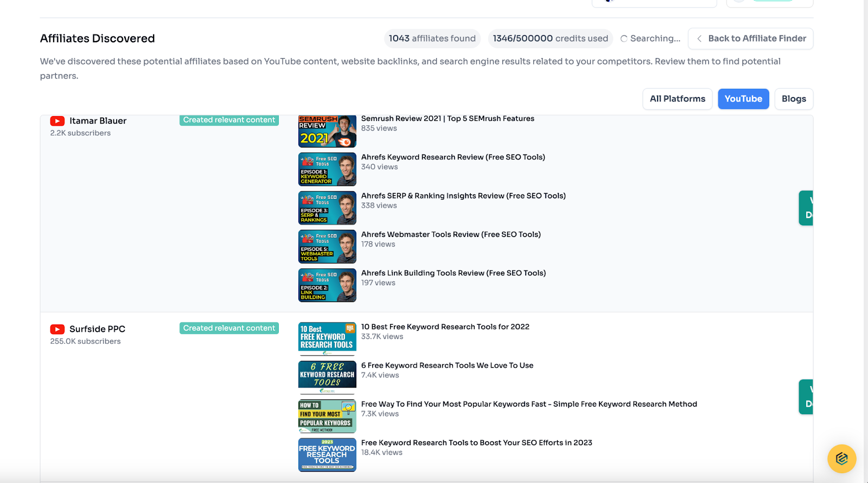The image size is (868, 483).
Task: Click back arrow in Affiliate Finder button
Action: point(699,38)
